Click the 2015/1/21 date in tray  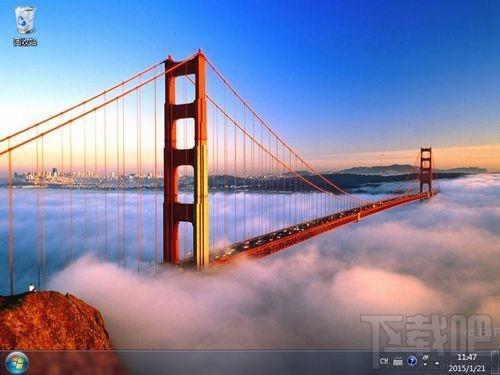(x=467, y=368)
